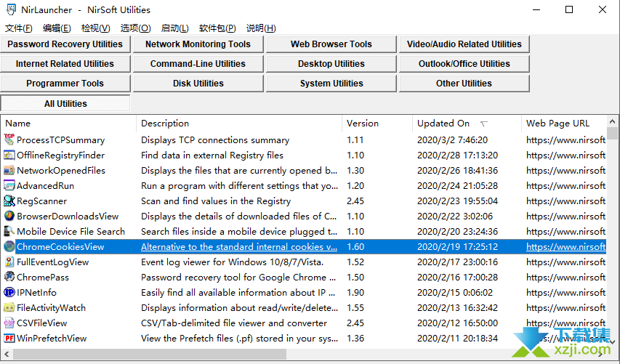Sort by the Version column header
Screen dimensions: 620x364
coord(377,124)
